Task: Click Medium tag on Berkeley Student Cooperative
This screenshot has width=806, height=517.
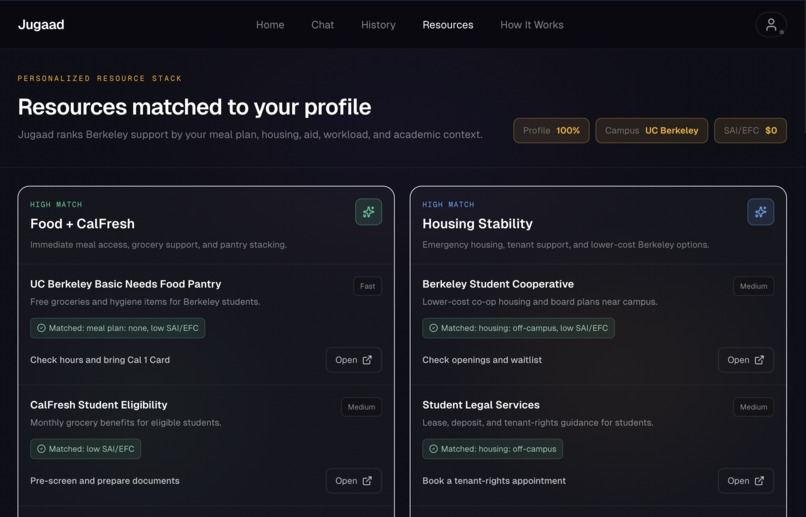Action: pyautogui.click(x=754, y=286)
